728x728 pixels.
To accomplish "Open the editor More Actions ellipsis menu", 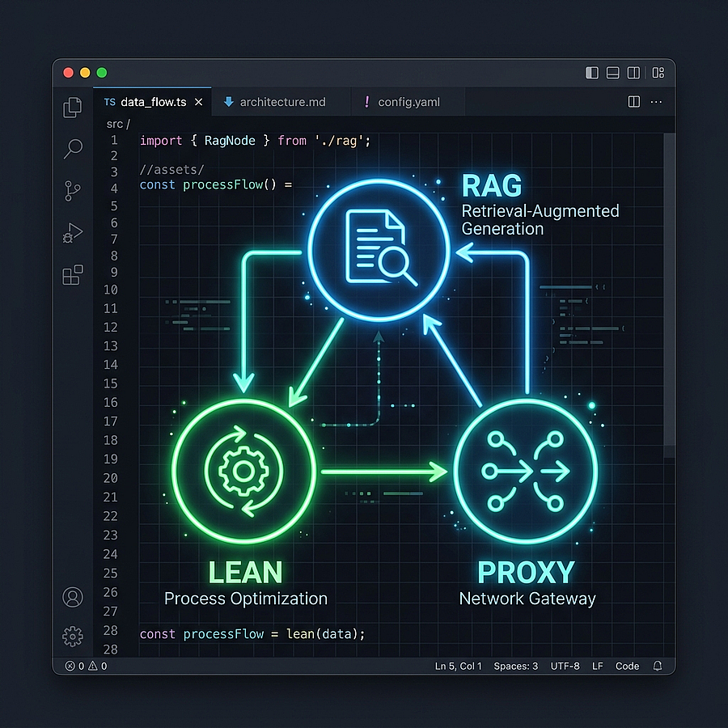I will [x=656, y=102].
